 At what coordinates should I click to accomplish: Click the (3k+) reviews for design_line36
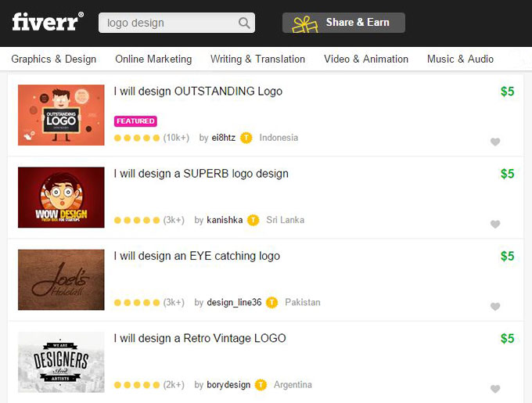(x=174, y=303)
